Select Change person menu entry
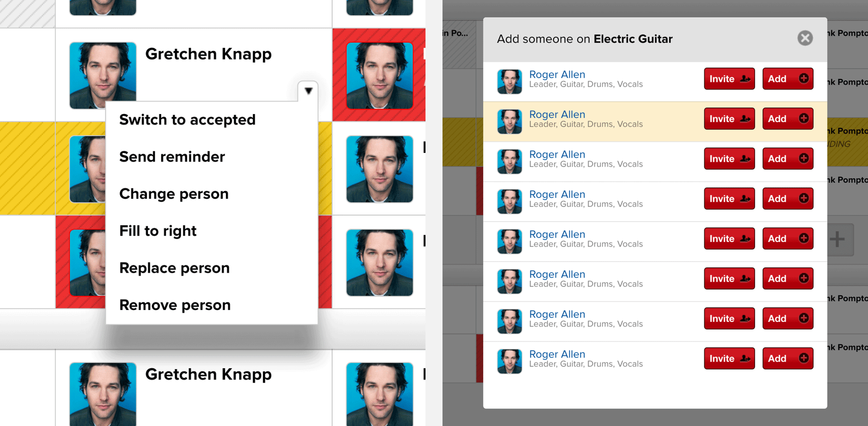868x426 pixels. 174,194
